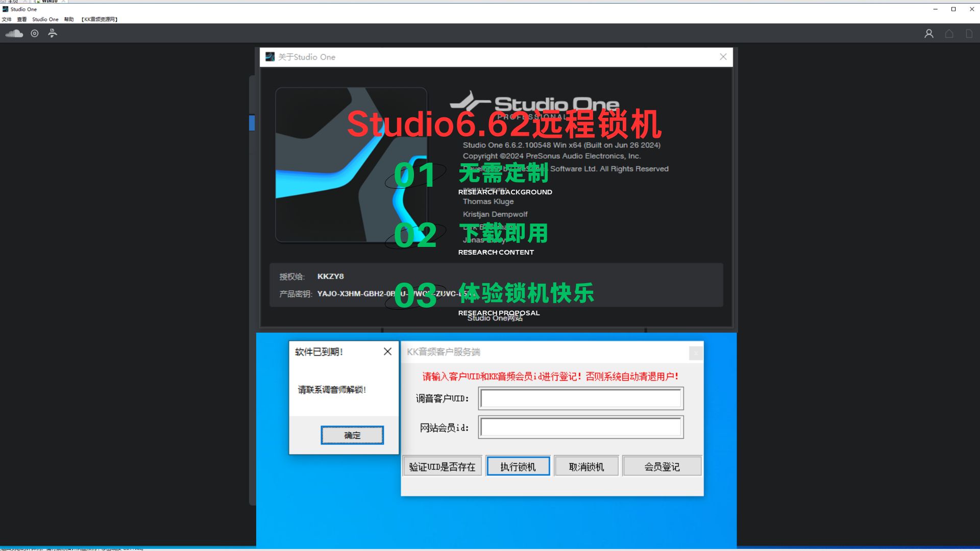Click the Studio One app icon in title bar
Image resolution: width=980 pixels, height=551 pixels.
coord(5,9)
